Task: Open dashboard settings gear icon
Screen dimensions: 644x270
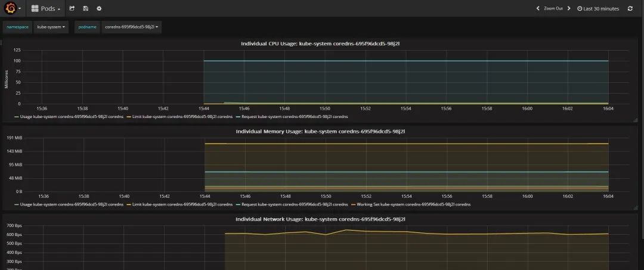Action: point(99,8)
